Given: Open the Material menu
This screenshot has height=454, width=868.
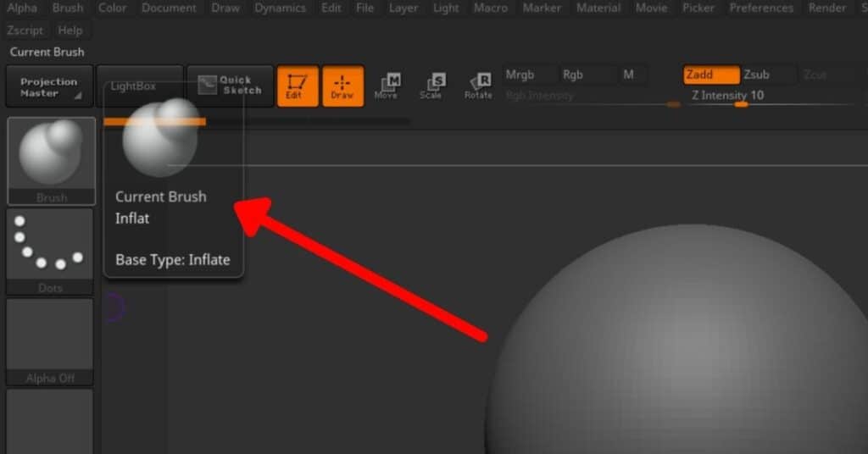Looking at the screenshot, I should 598,8.
